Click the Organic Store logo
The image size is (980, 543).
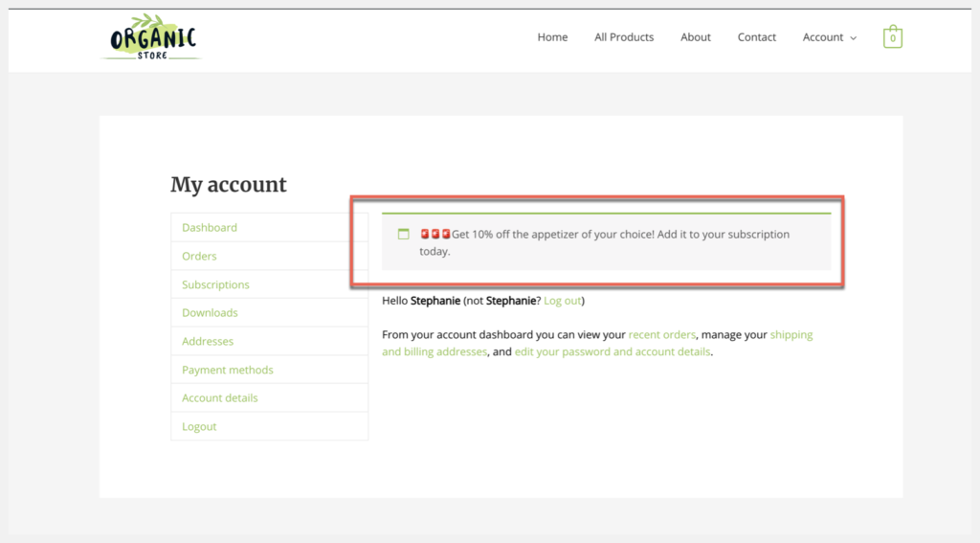pyautogui.click(x=152, y=37)
